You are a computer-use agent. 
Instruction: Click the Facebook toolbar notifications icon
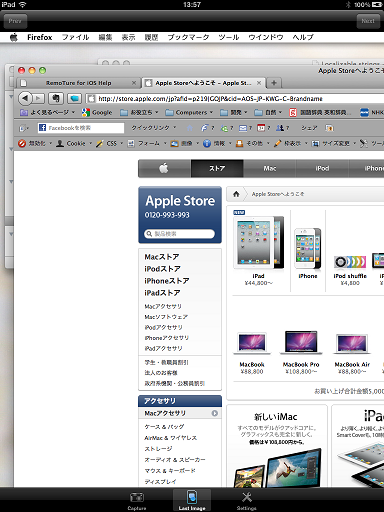[x=204, y=128]
